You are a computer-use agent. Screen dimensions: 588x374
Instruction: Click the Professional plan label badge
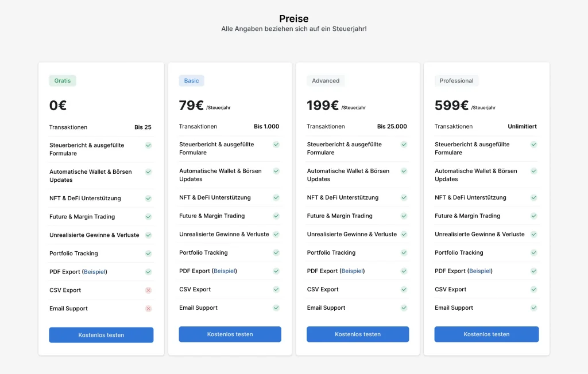click(x=457, y=81)
